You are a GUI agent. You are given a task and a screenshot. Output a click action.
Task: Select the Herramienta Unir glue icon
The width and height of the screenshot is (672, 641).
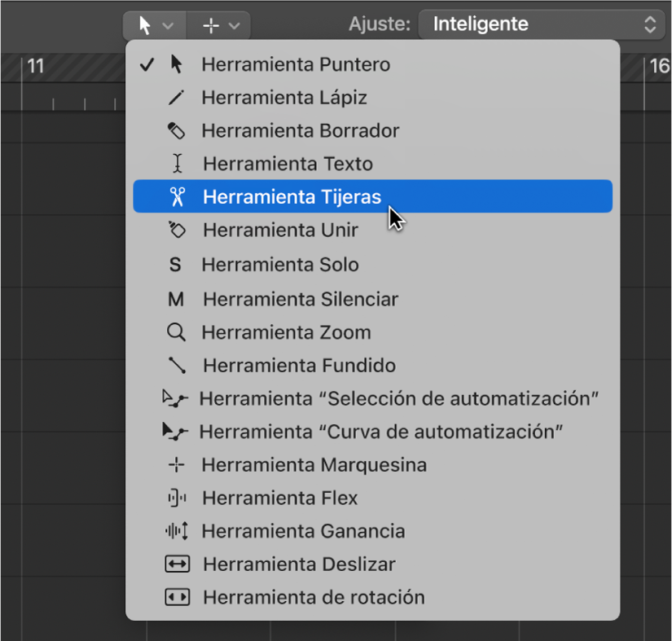click(177, 230)
